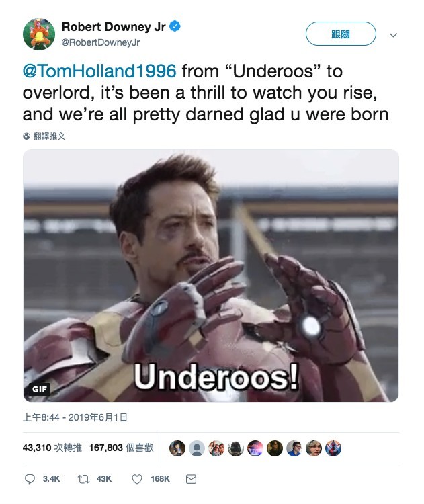View the 43,310 retweets list

[52, 448]
